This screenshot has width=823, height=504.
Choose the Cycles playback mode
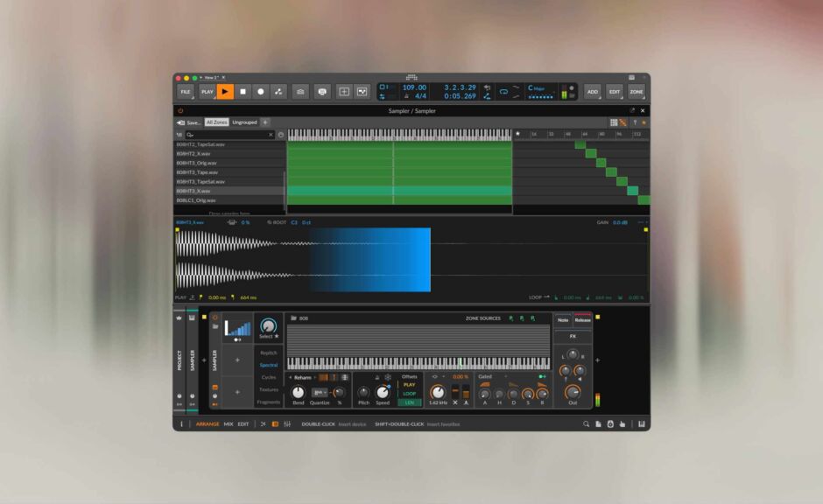(x=268, y=377)
